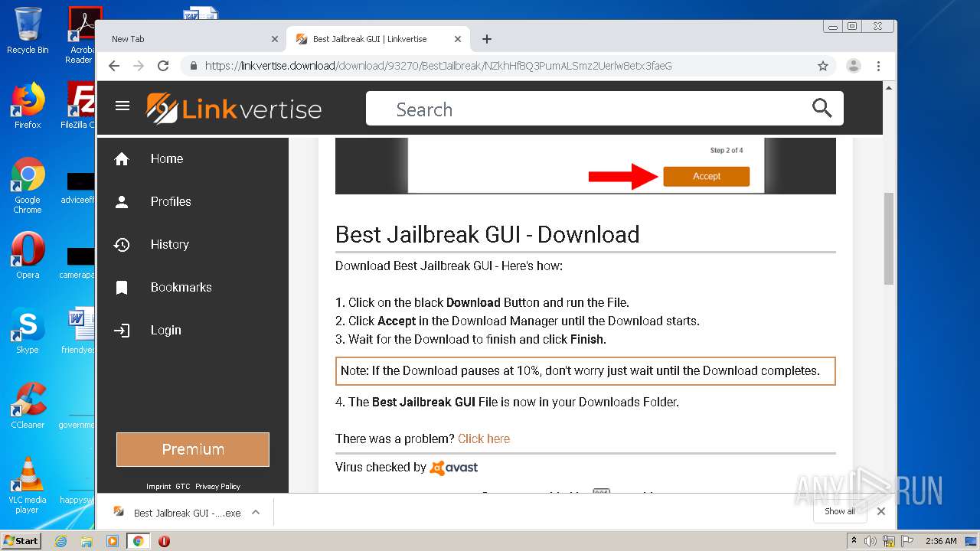Close the Best Jailbreak GUI tab

click(459, 39)
